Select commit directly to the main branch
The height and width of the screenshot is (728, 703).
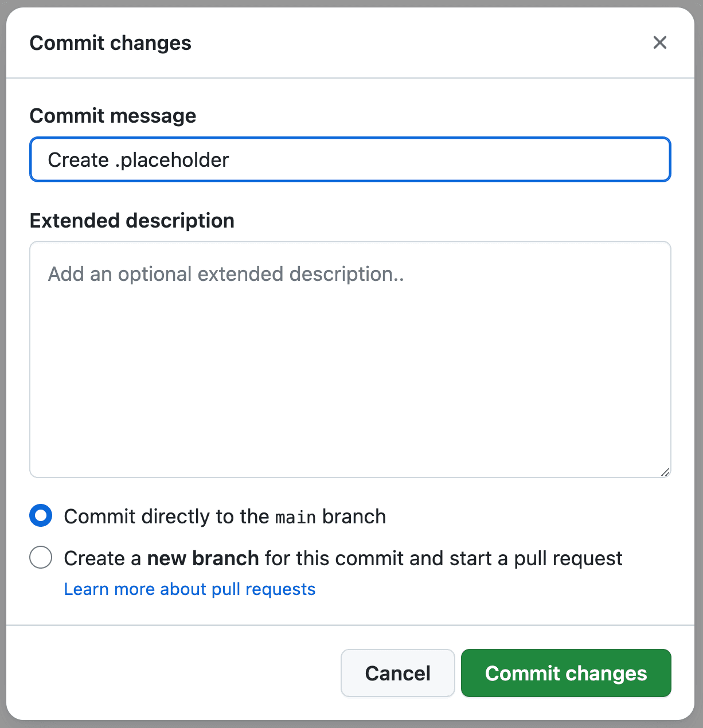tap(40, 515)
